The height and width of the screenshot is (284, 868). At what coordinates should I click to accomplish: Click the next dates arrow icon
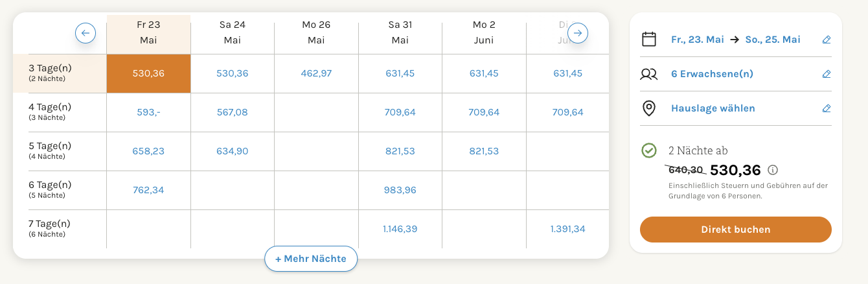click(578, 32)
